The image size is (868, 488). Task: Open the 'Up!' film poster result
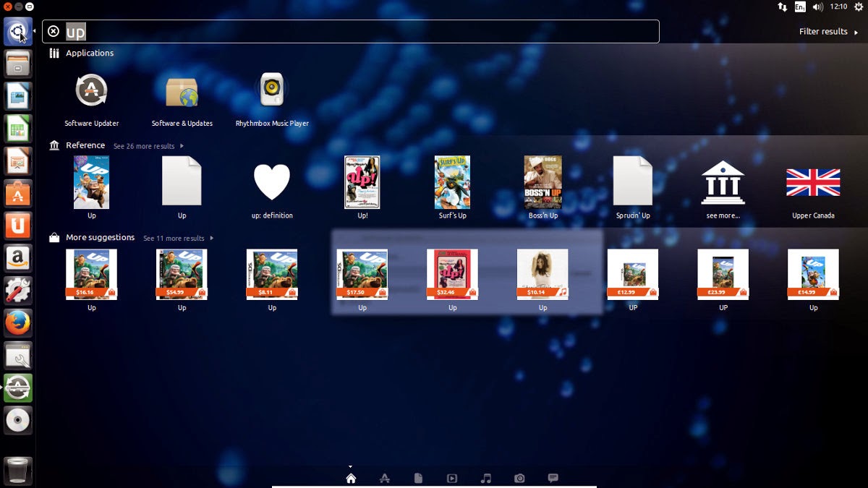(362, 188)
